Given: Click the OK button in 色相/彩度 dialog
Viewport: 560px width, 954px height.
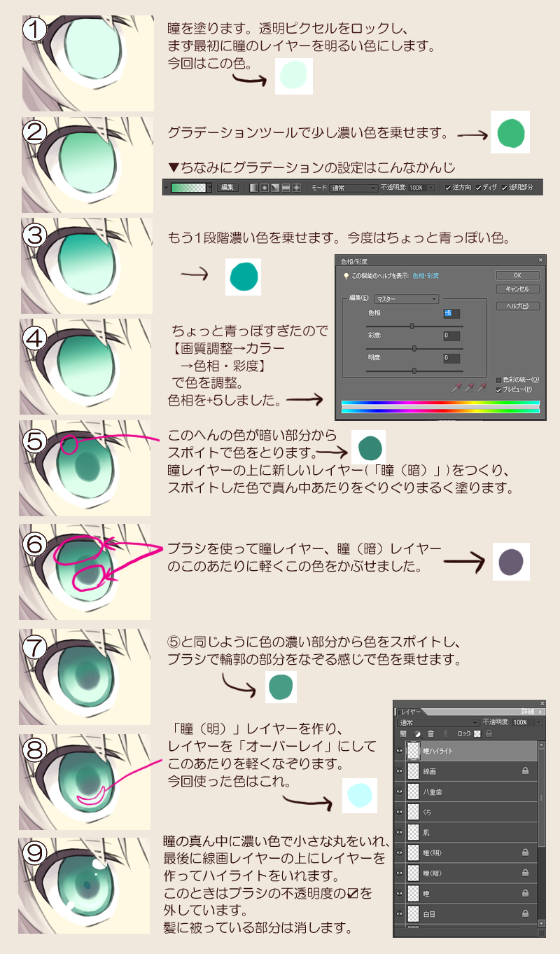Looking at the screenshot, I should (x=517, y=275).
